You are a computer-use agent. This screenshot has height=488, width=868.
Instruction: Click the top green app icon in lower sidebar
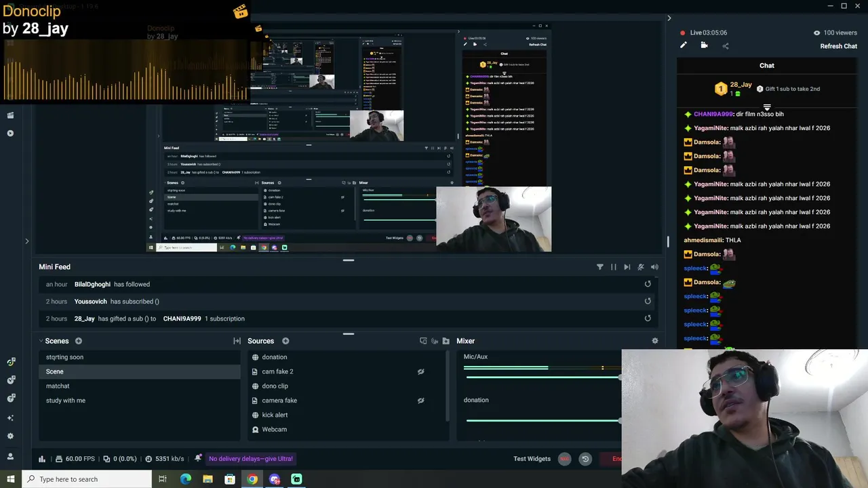[10, 362]
